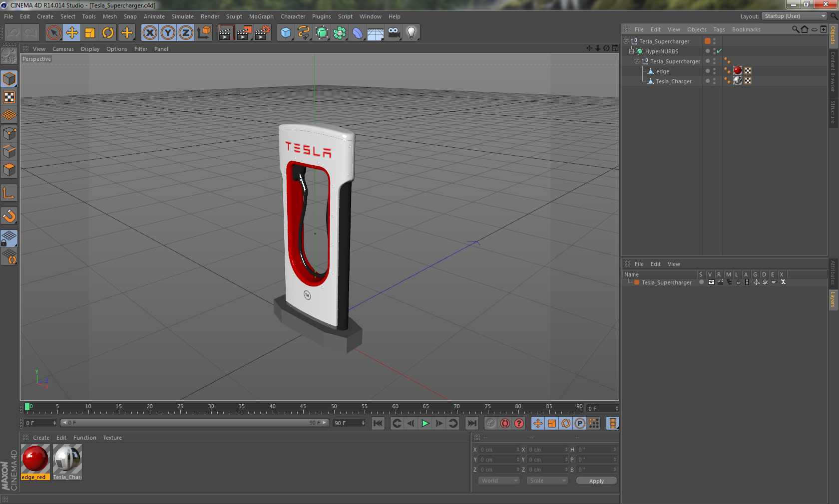Switch to Edges mode

[x=9, y=151]
